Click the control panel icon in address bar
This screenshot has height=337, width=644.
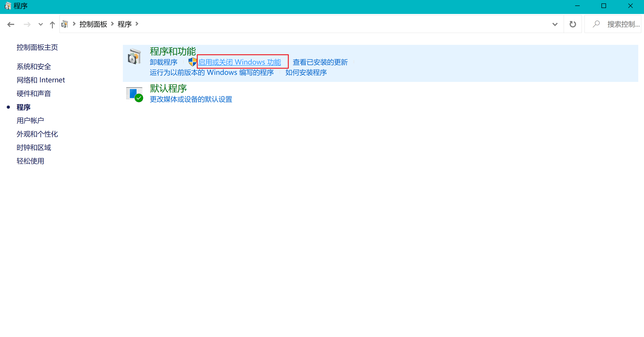coord(65,24)
